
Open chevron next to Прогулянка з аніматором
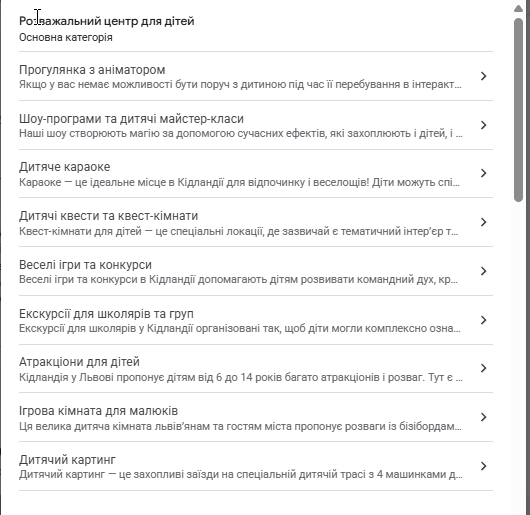point(484,76)
